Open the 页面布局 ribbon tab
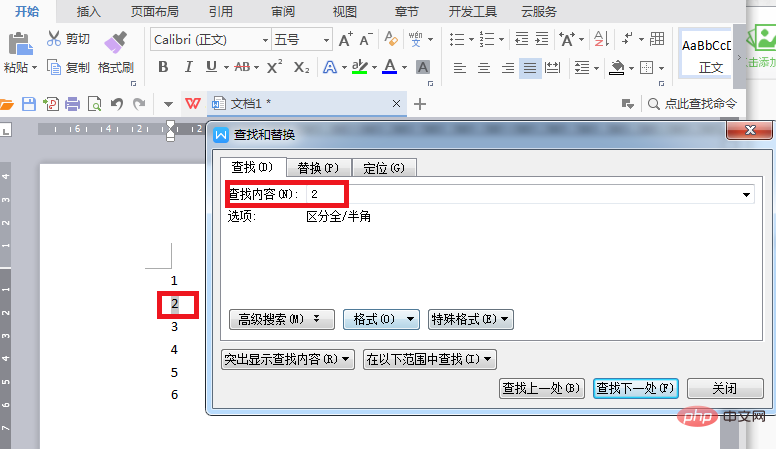Screen dimensions: 776x449 click(154, 11)
